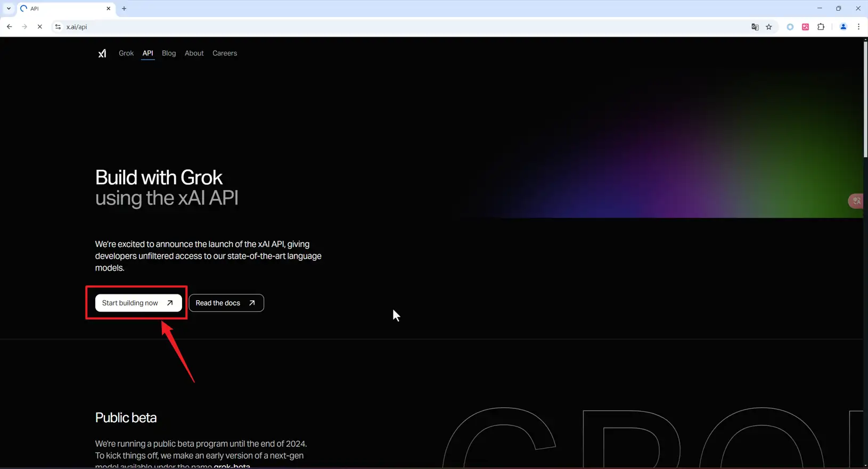Open the browser Extensions puzzle icon
The height and width of the screenshot is (469, 868).
[821, 27]
